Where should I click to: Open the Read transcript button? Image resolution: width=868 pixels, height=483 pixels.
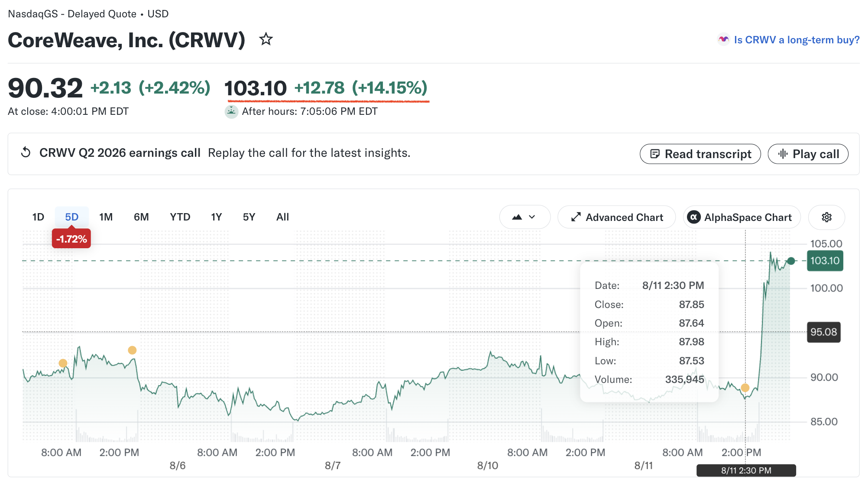(x=700, y=154)
